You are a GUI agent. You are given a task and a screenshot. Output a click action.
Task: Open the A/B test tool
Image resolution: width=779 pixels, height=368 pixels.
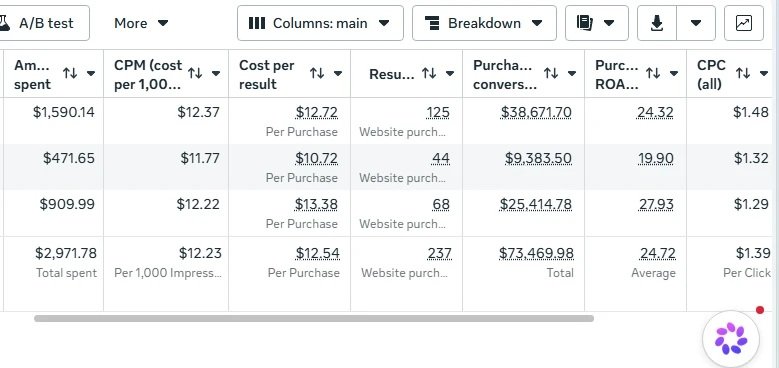[x=44, y=23]
